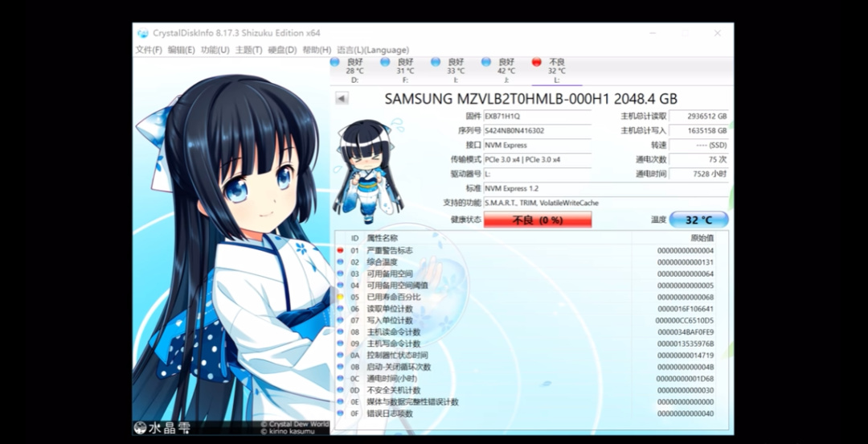Open the 硬盘(D) menu
Screen dimensions: 868x444
click(282, 50)
